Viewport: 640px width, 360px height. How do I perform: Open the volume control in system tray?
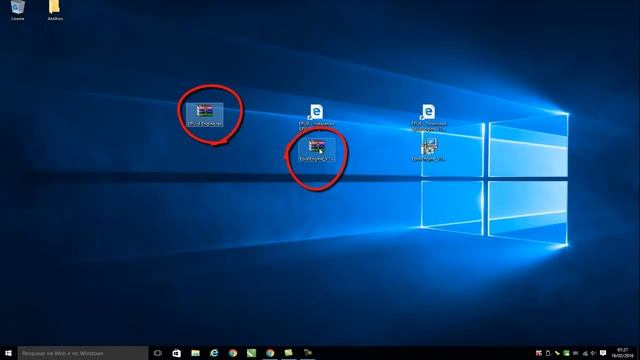point(593,353)
